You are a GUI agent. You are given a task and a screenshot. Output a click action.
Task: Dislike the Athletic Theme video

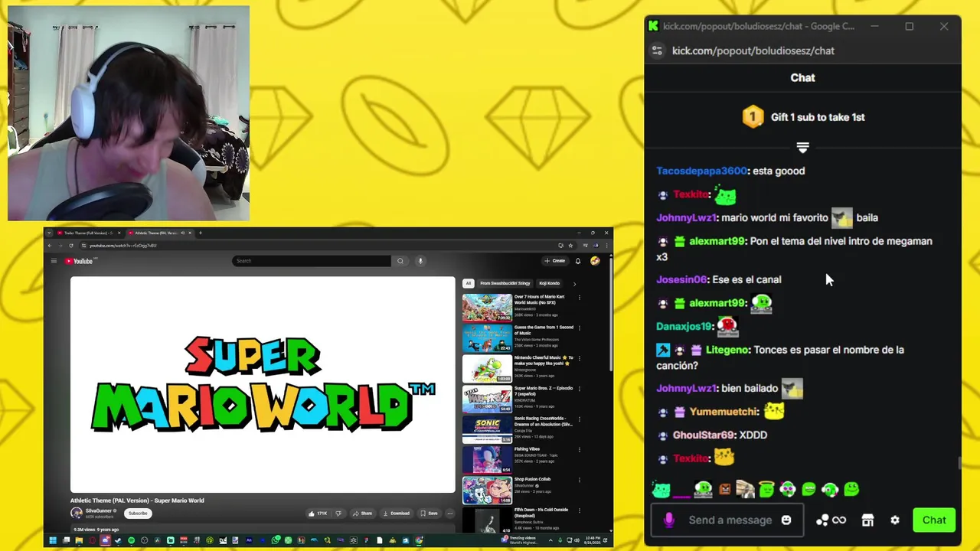338,514
